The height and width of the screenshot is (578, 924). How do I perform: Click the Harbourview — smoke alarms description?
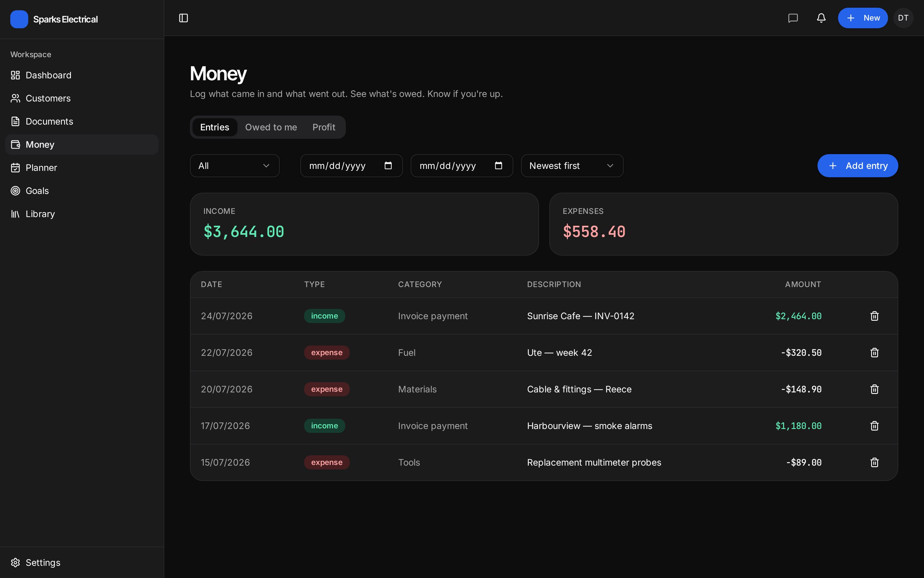589,426
